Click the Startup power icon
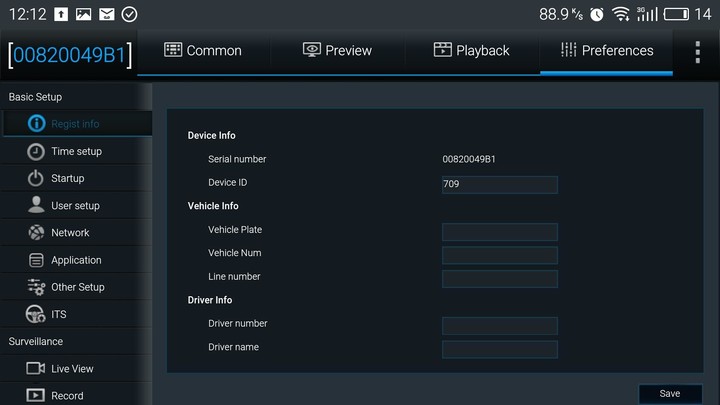The image size is (720, 405). pyautogui.click(x=35, y=178)
